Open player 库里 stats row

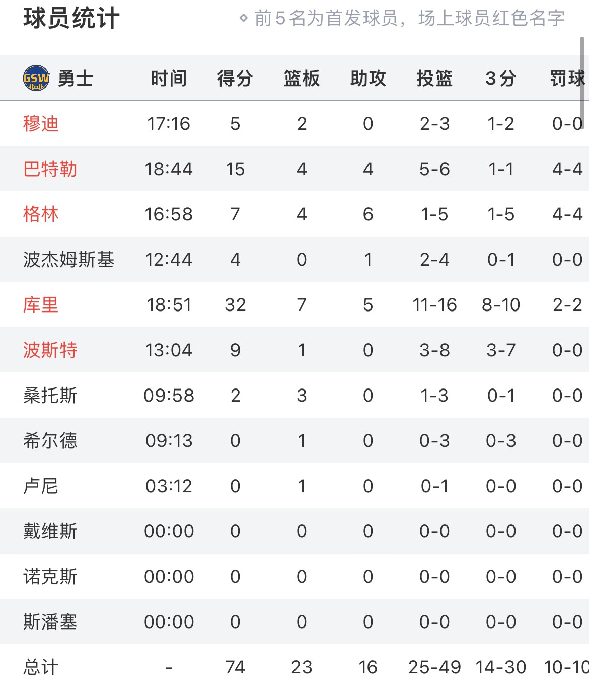pyautogui.click(x=294, y=304)
